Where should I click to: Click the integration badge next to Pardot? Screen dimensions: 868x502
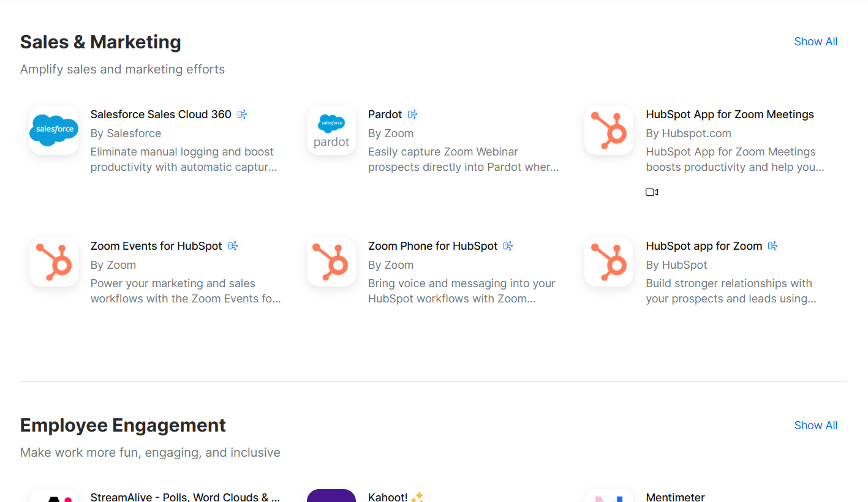[x=412, y=114]
